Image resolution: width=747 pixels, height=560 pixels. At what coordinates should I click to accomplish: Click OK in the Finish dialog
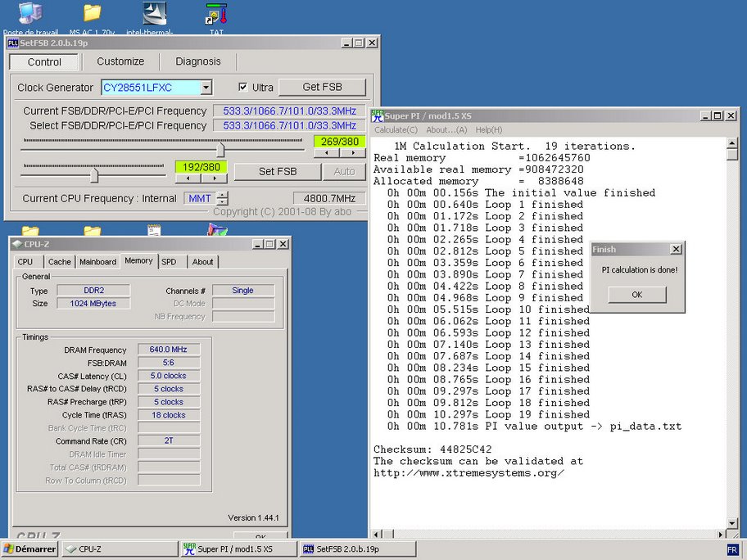[637, 295]
